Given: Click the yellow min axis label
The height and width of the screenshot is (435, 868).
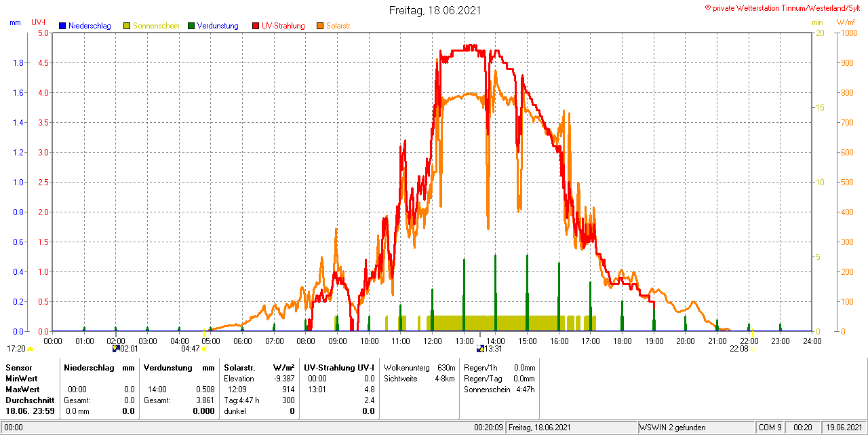Looking at the screenshot, I should [817, 22].
